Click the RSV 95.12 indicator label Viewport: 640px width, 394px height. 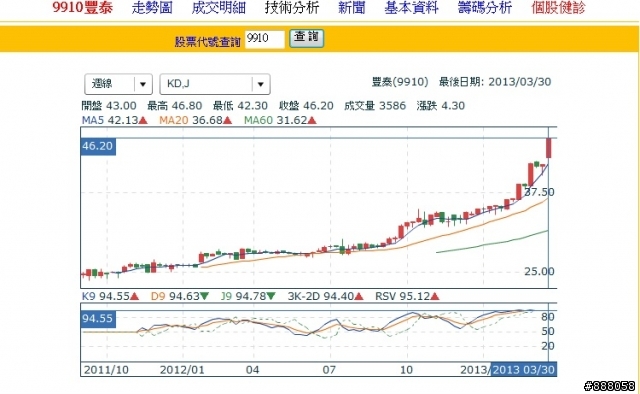pos(407,296)
